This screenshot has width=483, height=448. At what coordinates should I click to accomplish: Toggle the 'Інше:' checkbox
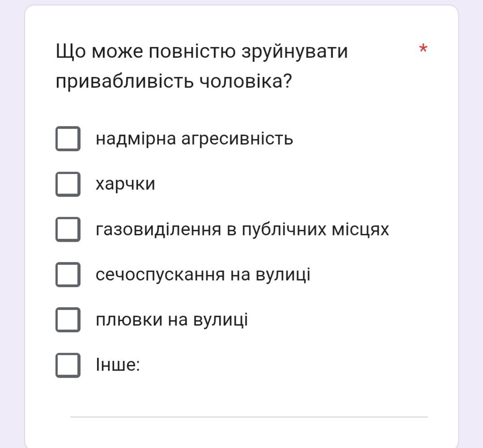[68, 365]
